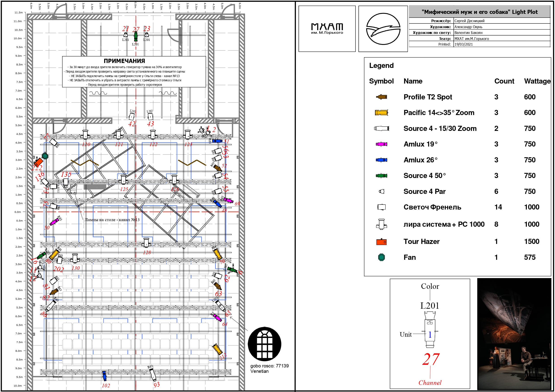Screen dimensions: 555x392
Task: Select the magenta fixture on channel 69
Action: [228, 200]
